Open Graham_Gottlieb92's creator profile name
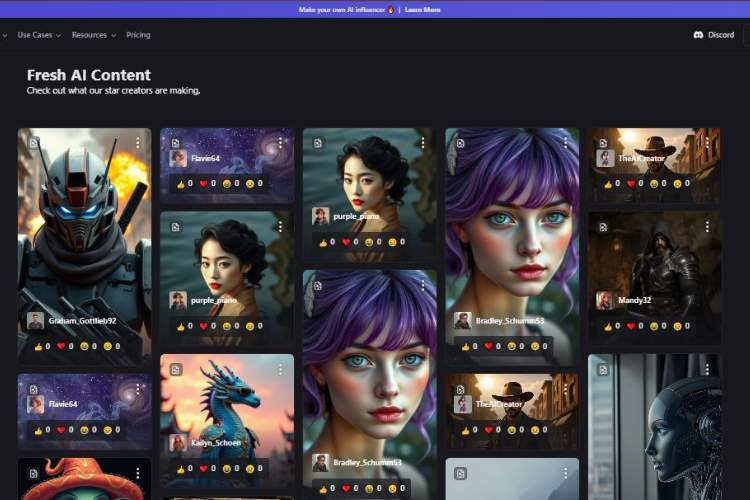Viewport: 750px width, 500px height. point(84,321)
